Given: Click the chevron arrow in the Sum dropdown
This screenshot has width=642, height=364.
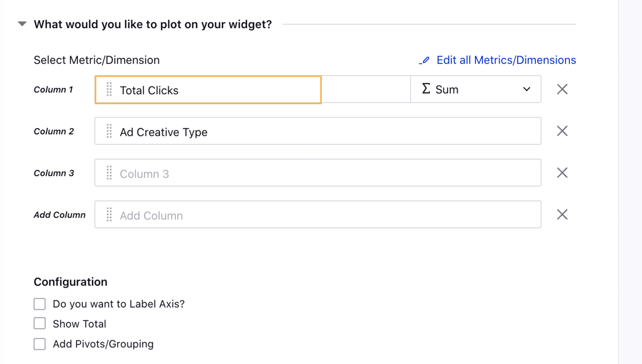Looking at the screenshot, I should [x=526, y=89].
